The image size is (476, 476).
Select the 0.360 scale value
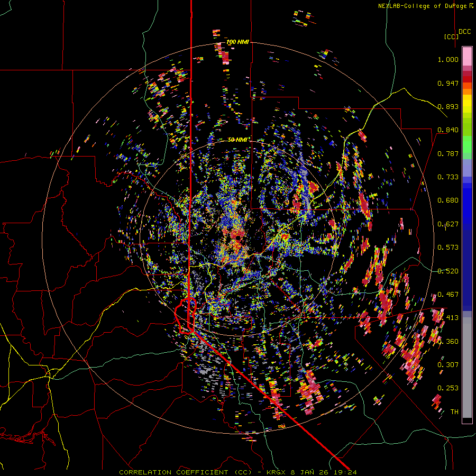tap(448, 342)
